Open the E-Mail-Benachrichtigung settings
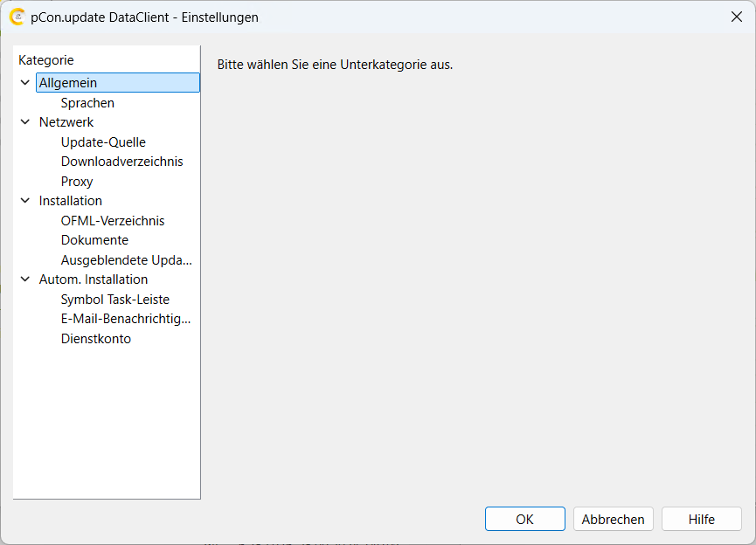756x545 pixels. click(x=126, y=319)
